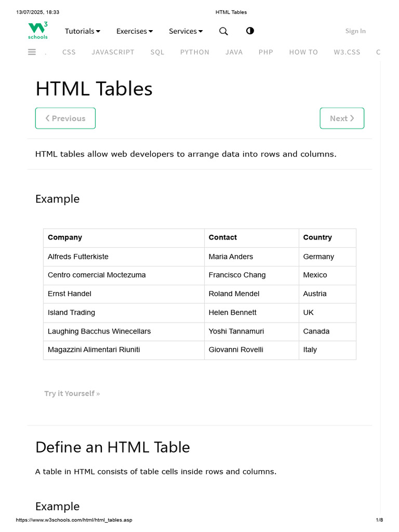Go to CSS in the topic bar
The width and height of the screenshot is (399, 532).
[x=69, y=52]
